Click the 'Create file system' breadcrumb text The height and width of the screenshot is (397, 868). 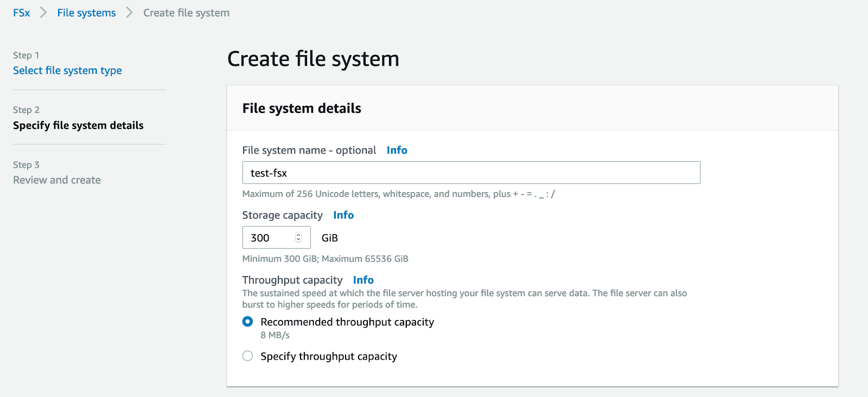coord(186,12)
